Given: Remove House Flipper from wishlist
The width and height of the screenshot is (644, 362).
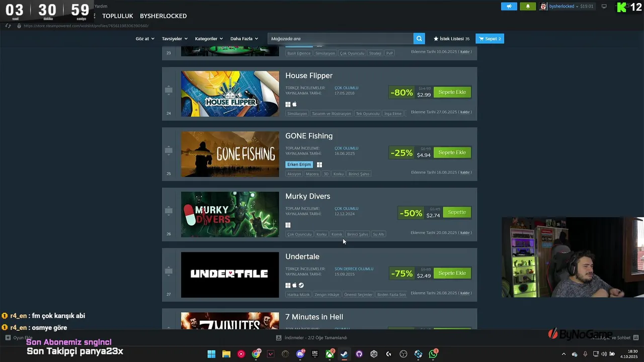Looking at the screenshot, I should click(x=465, y=112).
